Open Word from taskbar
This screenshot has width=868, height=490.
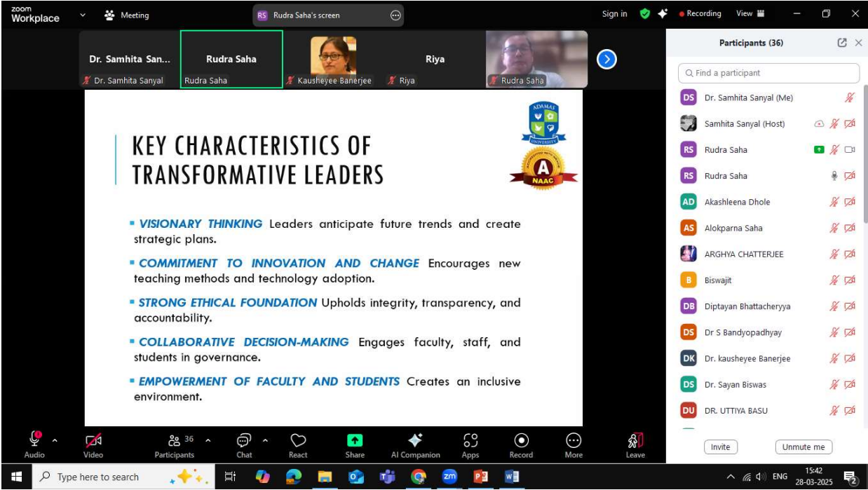click(512, 477)
